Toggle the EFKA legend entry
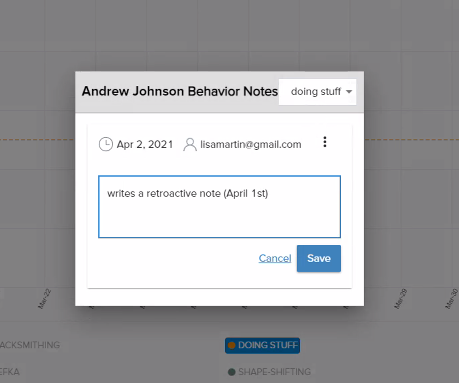The image size is (459, 383). point(10,372)
